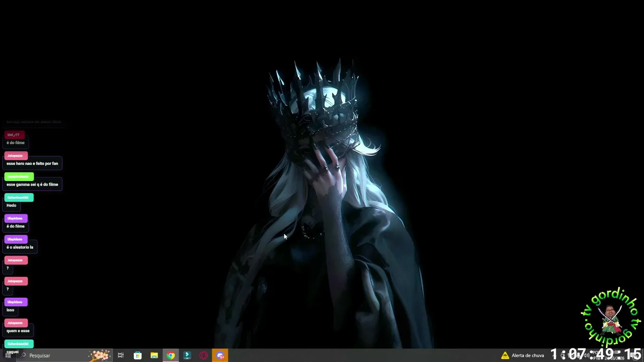Viewport: 644px width, 362px height.
Task: Launch Microsoft Store from the taskbar
Action: [137, 355]
